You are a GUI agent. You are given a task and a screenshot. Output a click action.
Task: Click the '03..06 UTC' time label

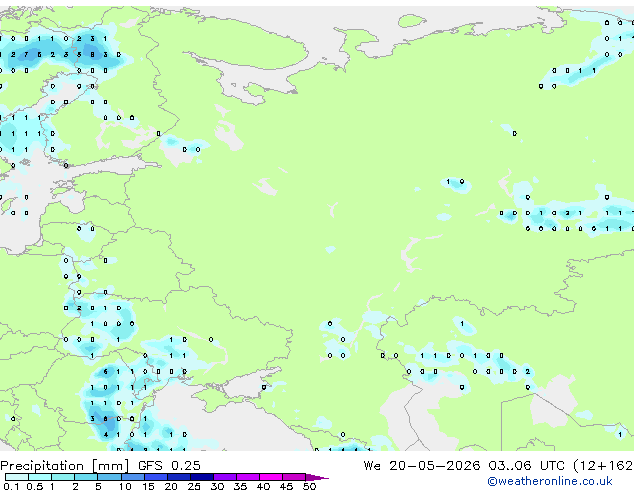coord(526,465)
